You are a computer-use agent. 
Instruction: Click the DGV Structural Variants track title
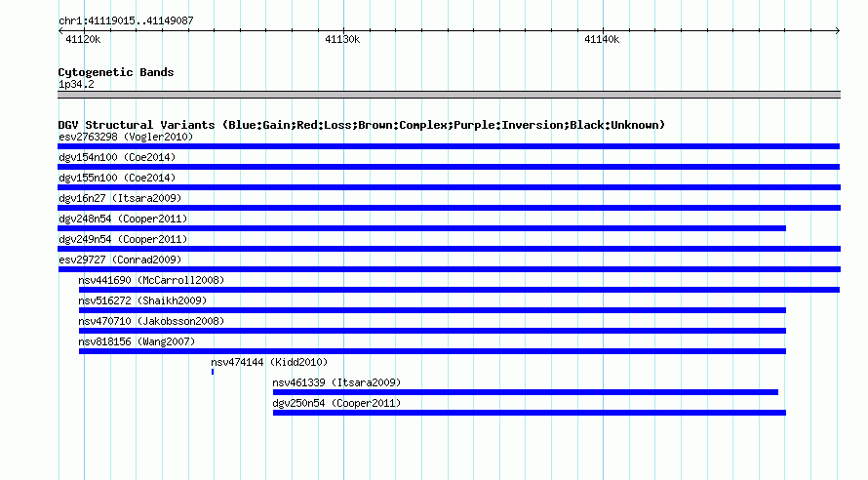click(x=361, y=125)
